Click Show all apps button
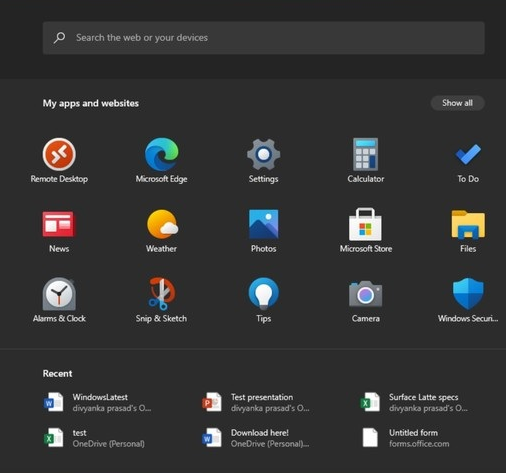This screenshot has height=473, width=506. [457, 103]
